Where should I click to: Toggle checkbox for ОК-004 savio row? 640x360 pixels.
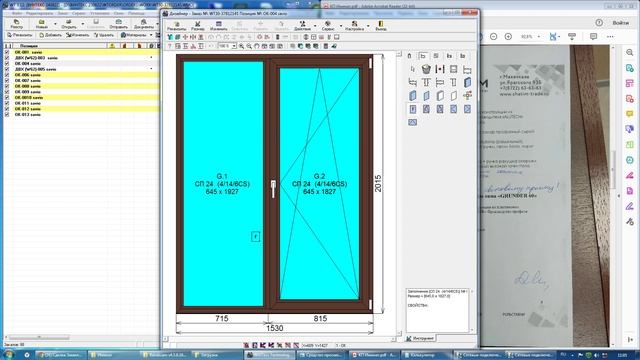(7, 64)
